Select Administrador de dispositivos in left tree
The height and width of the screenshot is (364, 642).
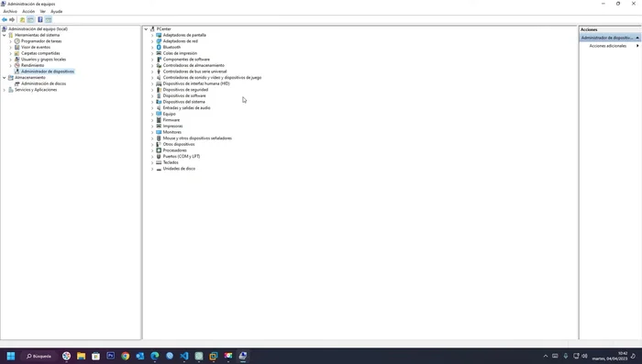point(48,72)
